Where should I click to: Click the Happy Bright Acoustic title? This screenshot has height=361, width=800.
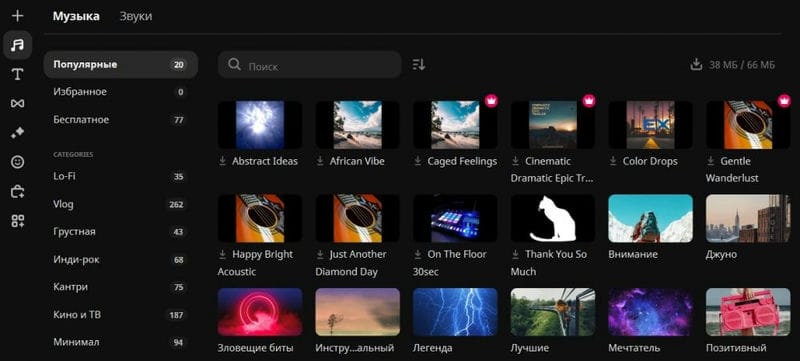255,263
